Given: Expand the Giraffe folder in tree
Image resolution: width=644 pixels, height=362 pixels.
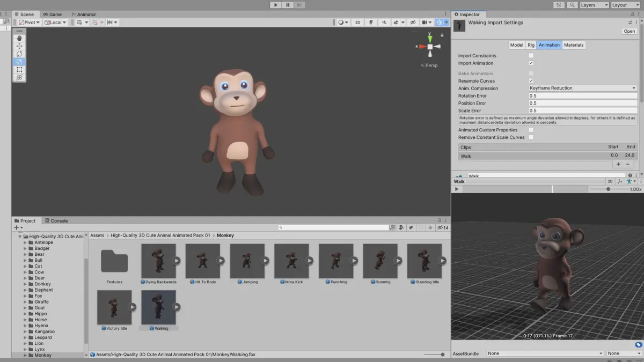Looking at the screenshot, I should [x=25, y=302].
